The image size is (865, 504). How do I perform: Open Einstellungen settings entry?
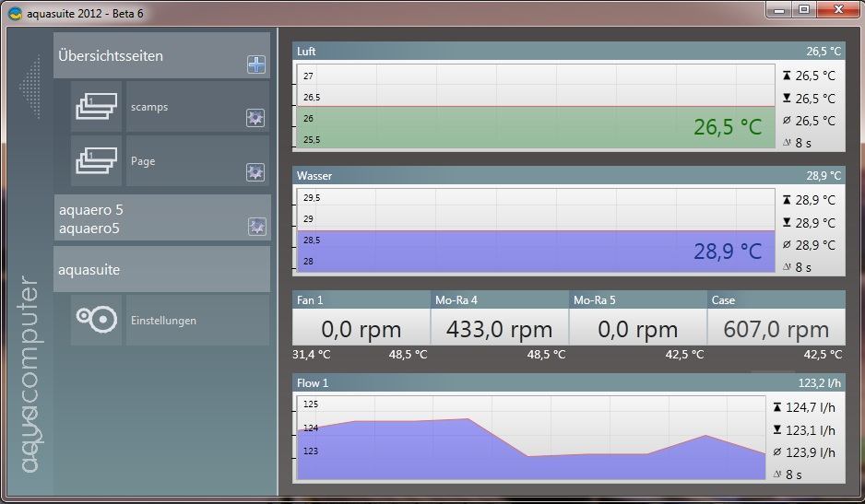click(197, 320)
